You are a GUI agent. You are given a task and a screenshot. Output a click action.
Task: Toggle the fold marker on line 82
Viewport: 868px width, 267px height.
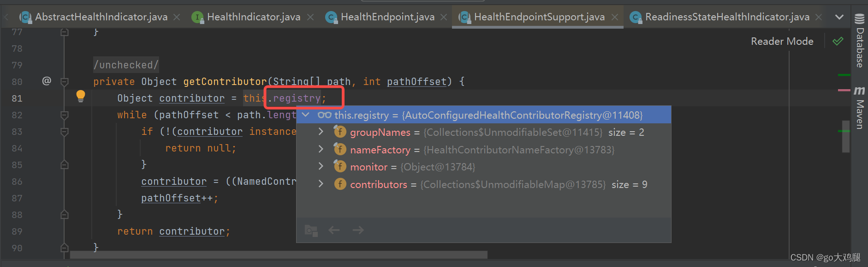coord(65,115)
